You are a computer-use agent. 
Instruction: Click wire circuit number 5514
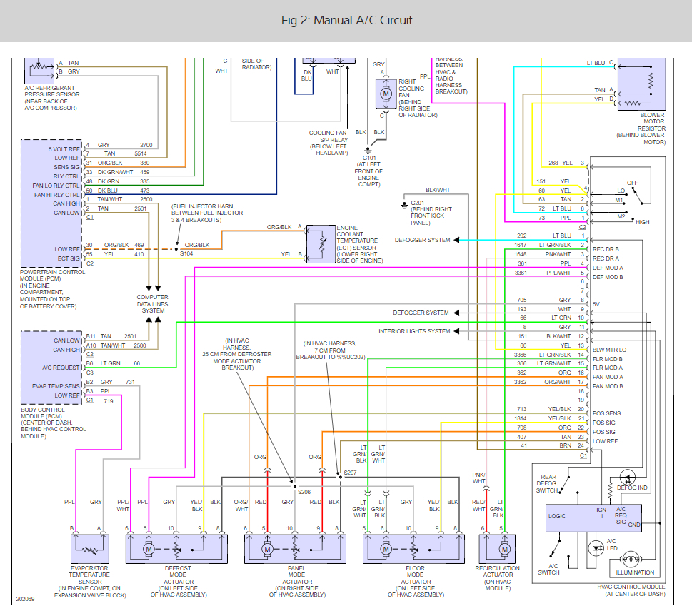click(x=141, y=153)
